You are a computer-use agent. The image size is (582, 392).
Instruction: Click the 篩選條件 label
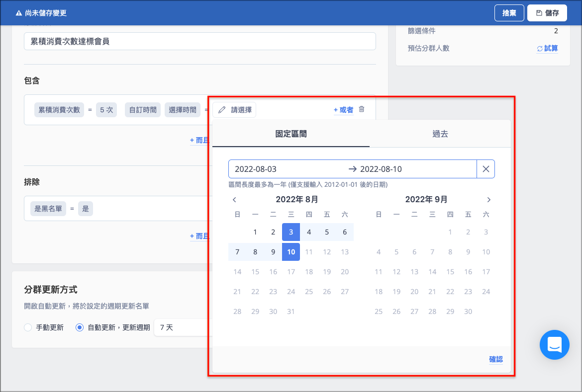(422, 31)
